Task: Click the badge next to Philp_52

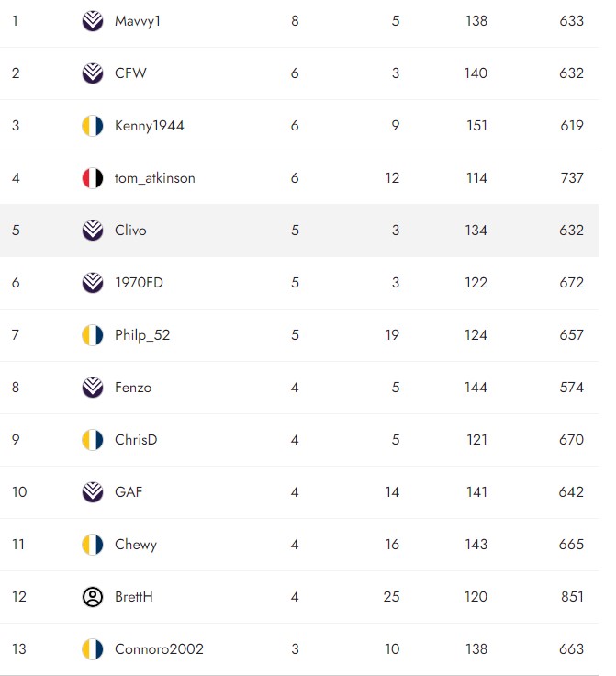Action: (x=92, y=334)
